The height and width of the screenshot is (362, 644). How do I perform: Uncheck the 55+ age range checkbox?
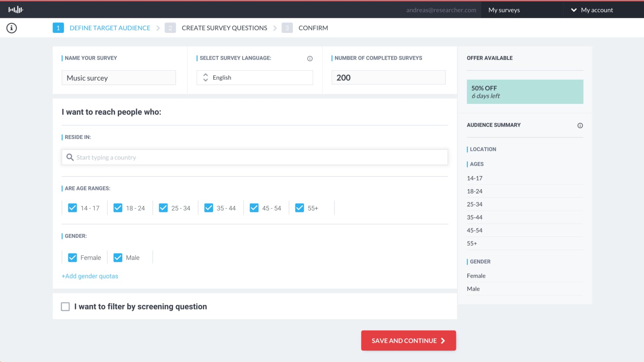coord(299,208)
